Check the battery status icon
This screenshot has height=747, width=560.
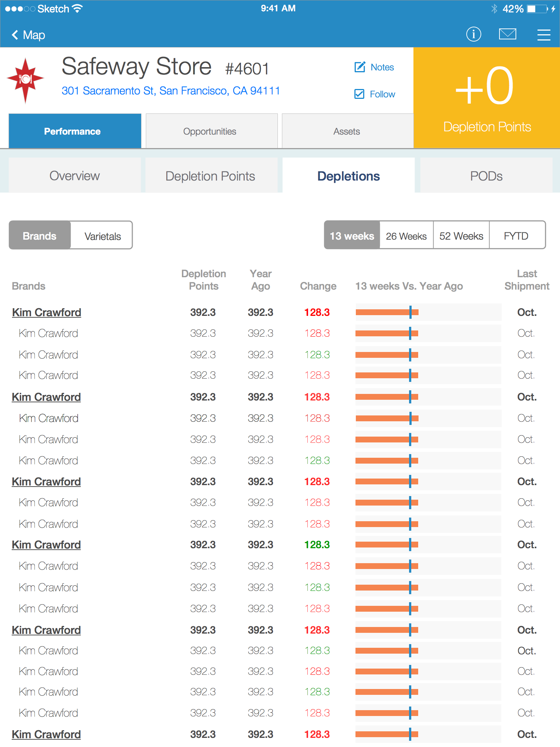pos(537,9)
